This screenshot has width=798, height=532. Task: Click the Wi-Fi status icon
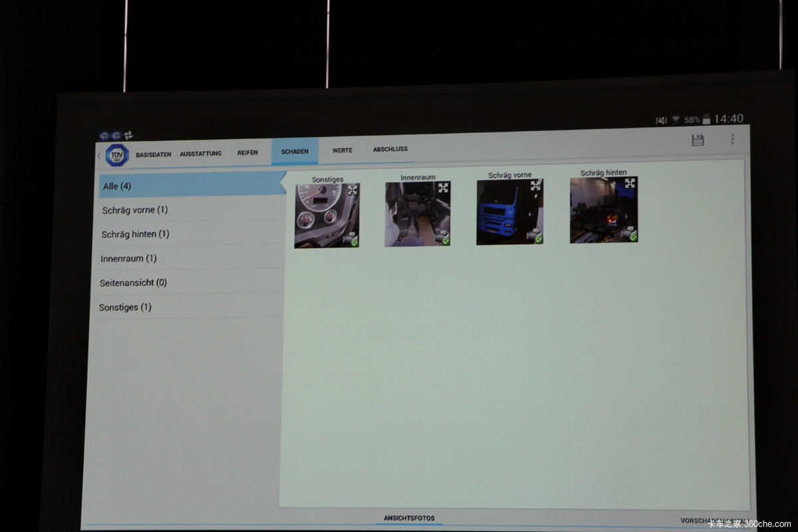(x=676, y=120)
